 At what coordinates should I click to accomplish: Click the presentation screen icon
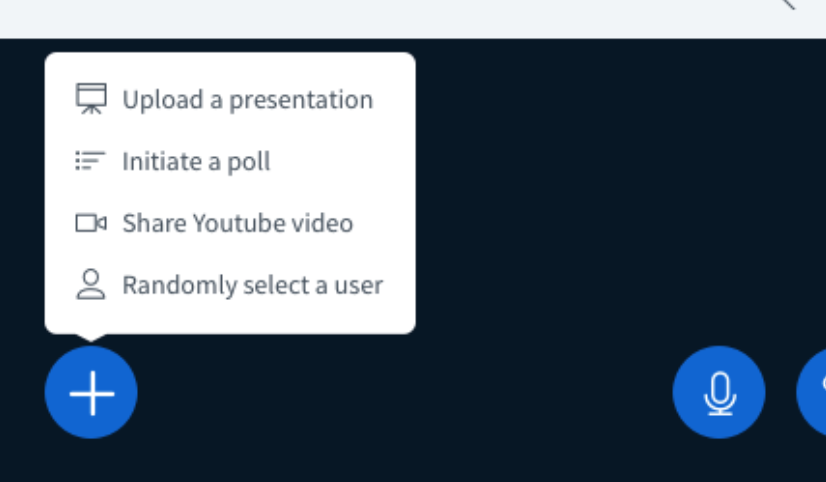click(91, 99)
